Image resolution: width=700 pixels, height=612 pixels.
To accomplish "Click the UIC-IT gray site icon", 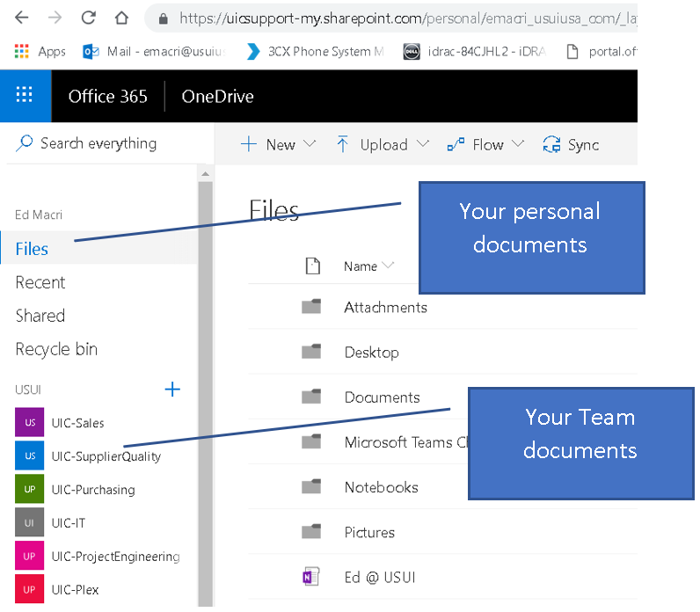I will coord(30,523).
